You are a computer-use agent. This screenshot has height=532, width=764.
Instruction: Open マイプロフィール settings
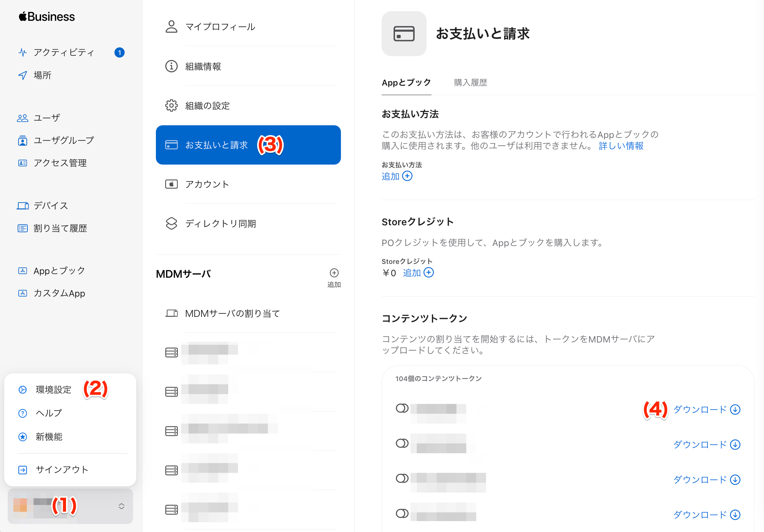(248, 27)
